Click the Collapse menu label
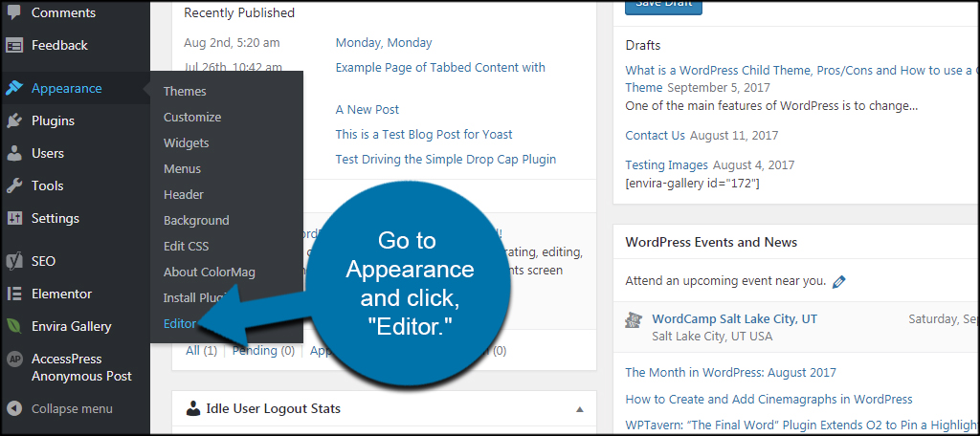The image size is (980, 436). click(73, 409)
